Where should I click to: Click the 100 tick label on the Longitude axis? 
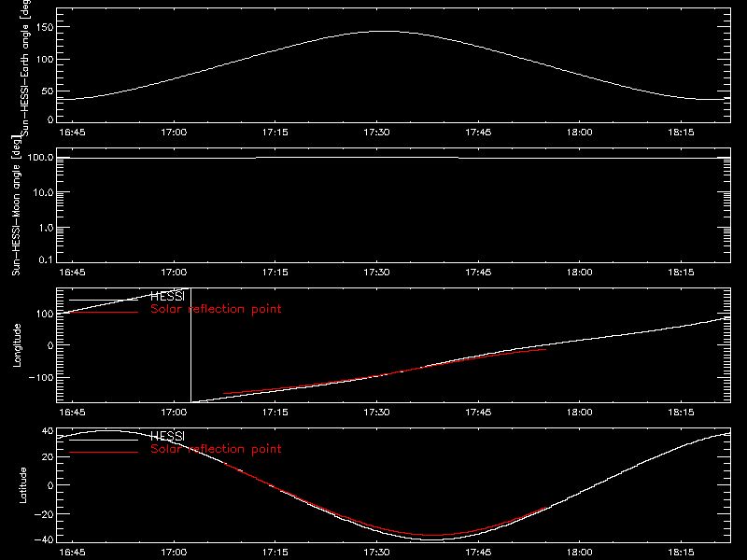coord(45,314)
